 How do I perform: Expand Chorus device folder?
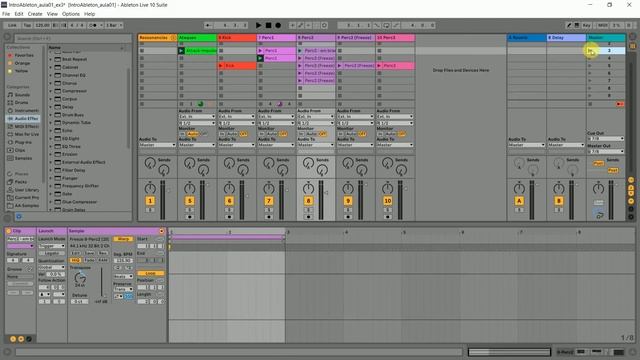coord(51,83)
